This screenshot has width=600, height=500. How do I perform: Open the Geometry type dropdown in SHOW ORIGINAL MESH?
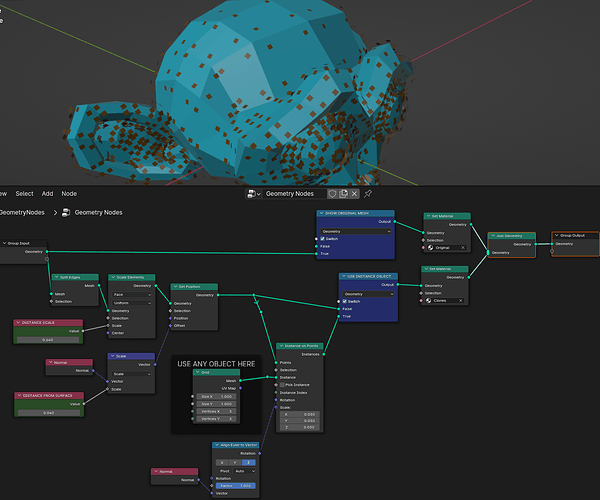point(355,231)
